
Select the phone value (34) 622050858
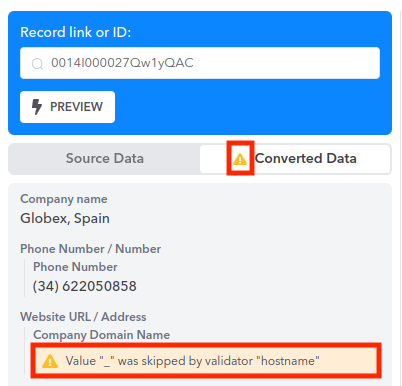pos(85,286)
